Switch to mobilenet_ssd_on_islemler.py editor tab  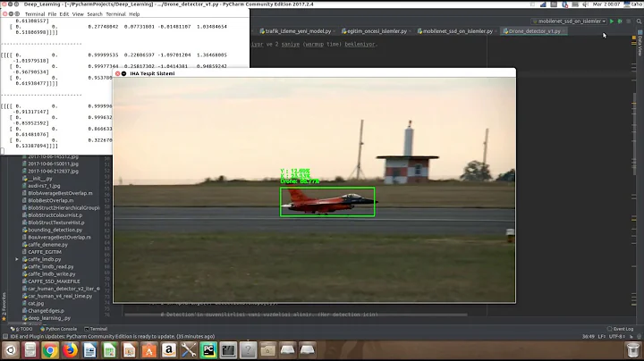pyautogui.click(x=458, y=31)
